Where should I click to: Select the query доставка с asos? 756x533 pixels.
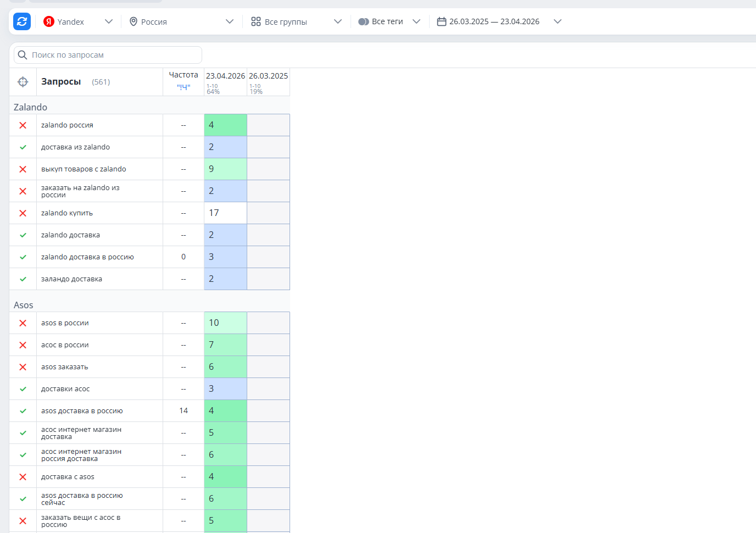(68, 477)
